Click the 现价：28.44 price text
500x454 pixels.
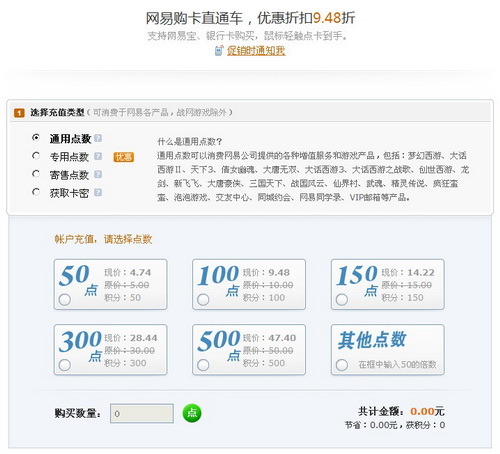(131, 338)
